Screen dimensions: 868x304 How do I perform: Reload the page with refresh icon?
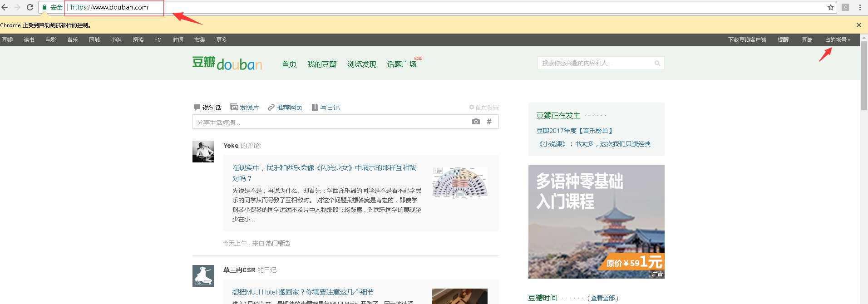click(x=30, y=7)
